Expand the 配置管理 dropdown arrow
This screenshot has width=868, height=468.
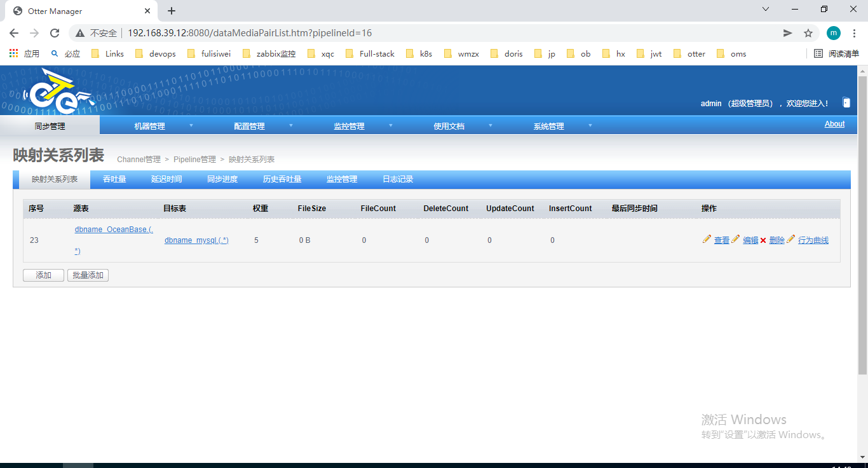click(290, 125)
